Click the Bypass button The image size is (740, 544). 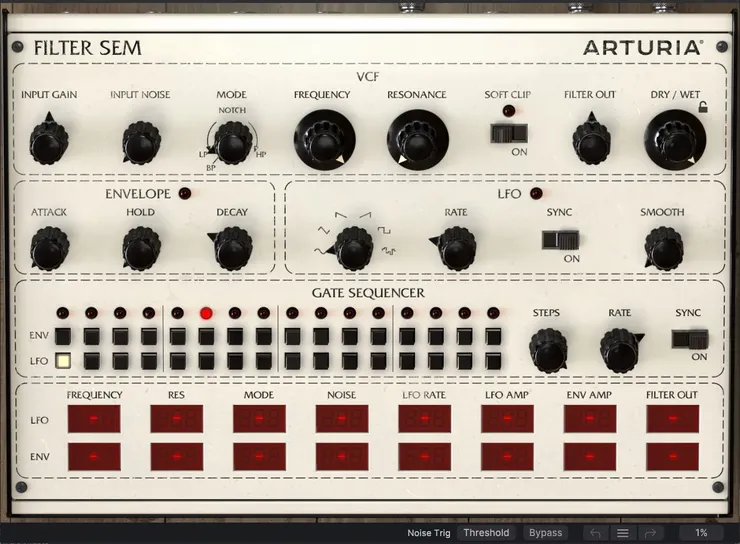click(546, 533)
